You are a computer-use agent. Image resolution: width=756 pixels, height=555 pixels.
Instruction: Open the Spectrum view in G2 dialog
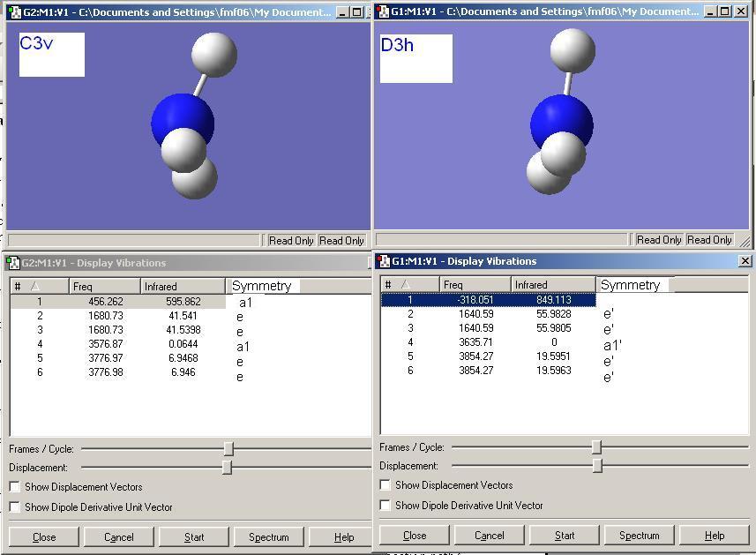coord(268,537)
